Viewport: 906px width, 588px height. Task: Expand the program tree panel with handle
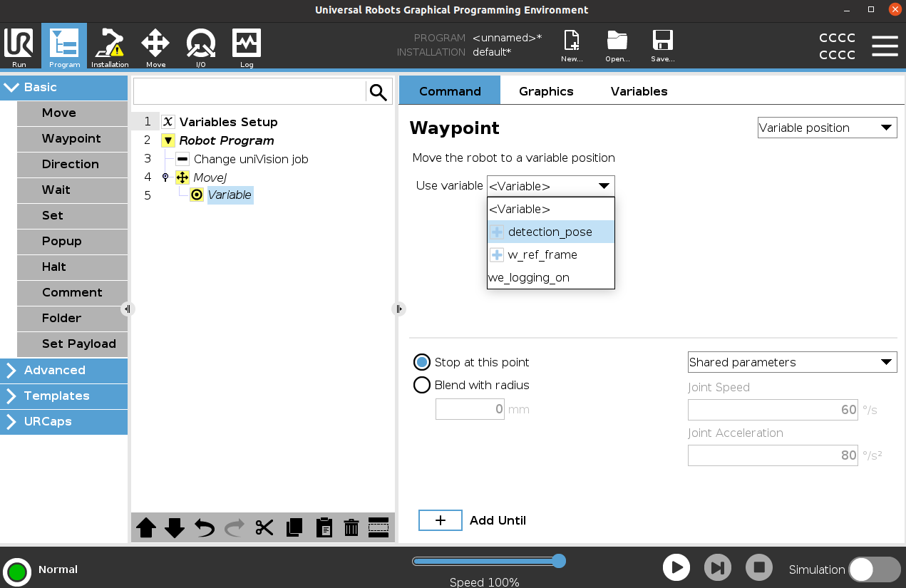[x=399, y=309]
